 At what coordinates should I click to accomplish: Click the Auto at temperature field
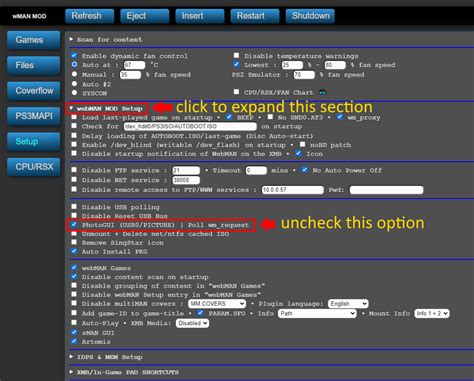[134, 65]
